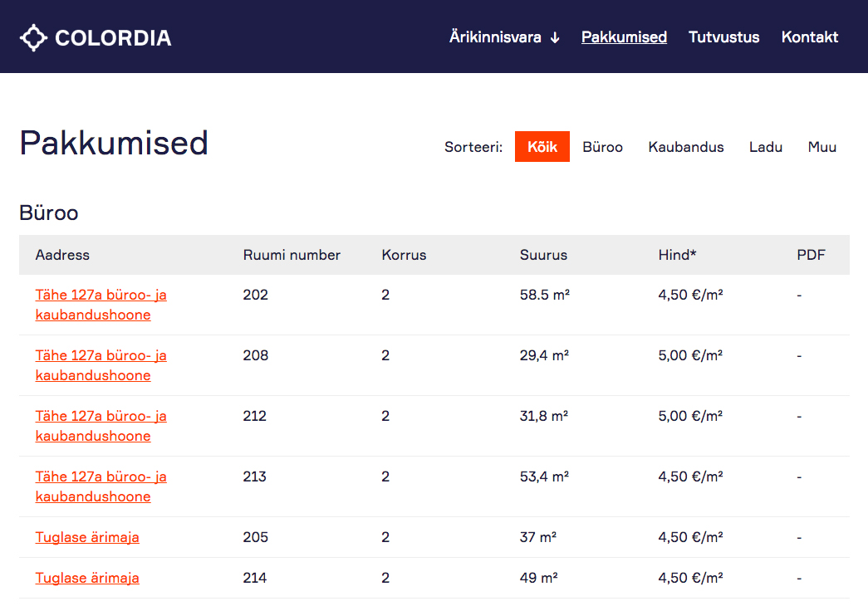Viewport: 868px width, 606px height.
Task: Open Tähe 127a link for room 213
Action: coord(101,486)
